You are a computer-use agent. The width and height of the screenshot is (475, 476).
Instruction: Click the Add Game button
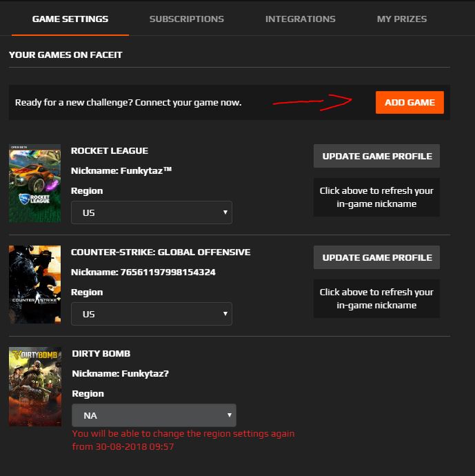(x=410, y=102)
